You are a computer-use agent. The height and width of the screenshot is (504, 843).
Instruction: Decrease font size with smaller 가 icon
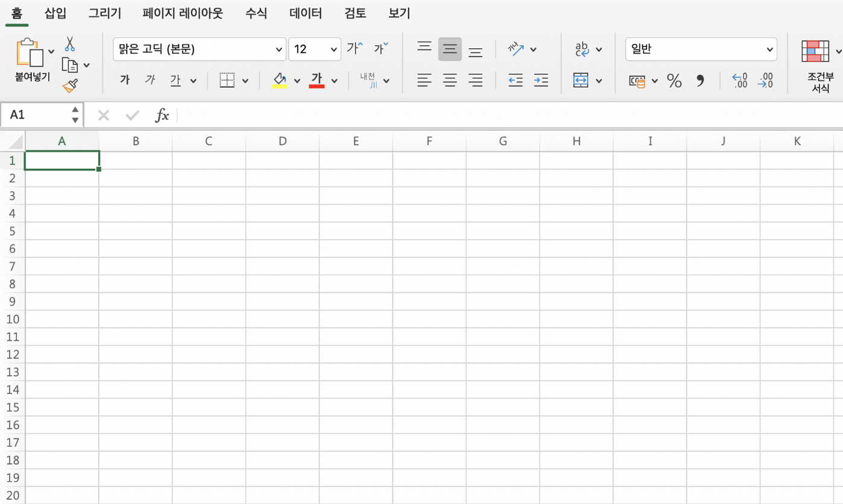point(381,49)
